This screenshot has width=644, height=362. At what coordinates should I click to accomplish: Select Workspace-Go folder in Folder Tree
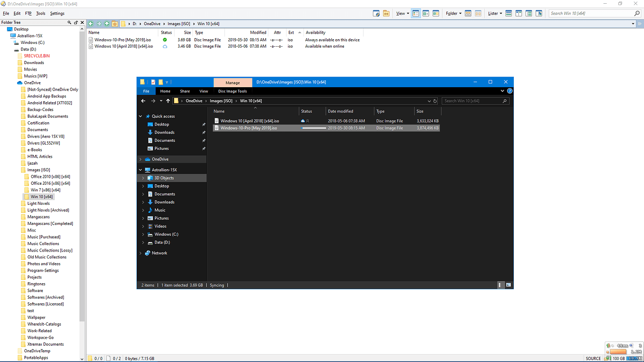click(x=41, y=337)
